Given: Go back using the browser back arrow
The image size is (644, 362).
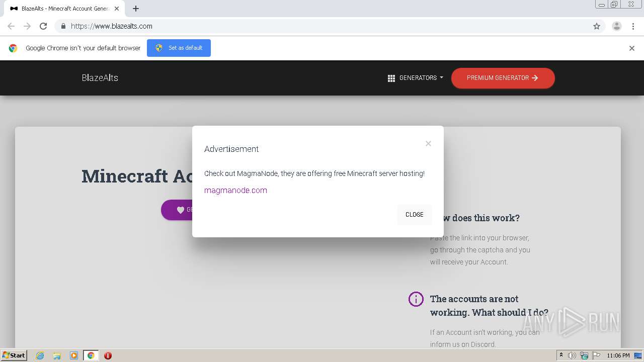Looking at the screenshot, I should (11, 26).
